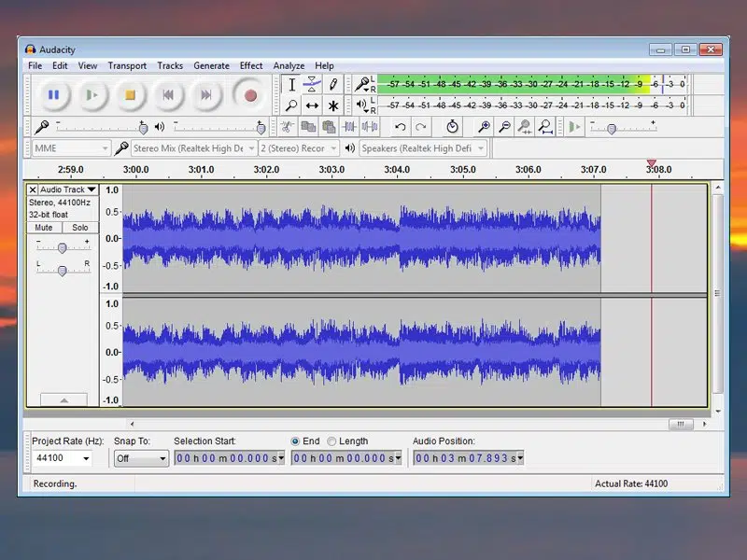Click the Pause button
This screenshot has width=747, height=560.
pyautogui.click(x=53, y=94)
